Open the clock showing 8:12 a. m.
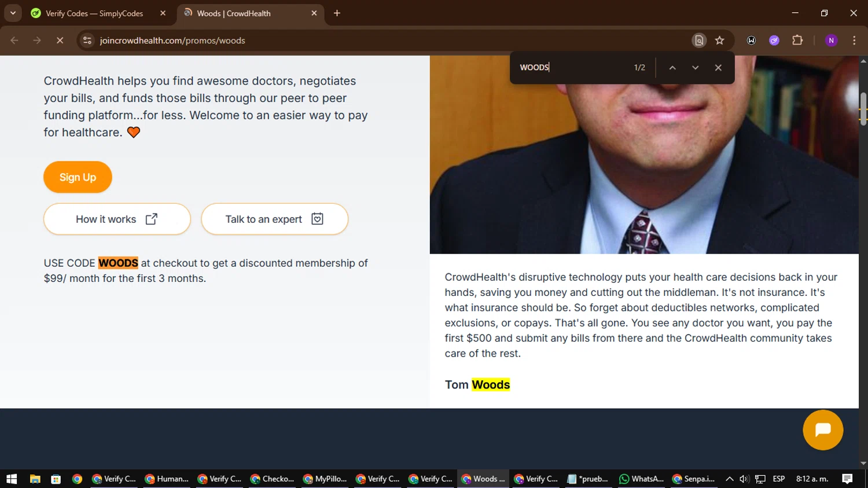Image resolution: width=868 pixels, height=488 pixels. point(812,479)
